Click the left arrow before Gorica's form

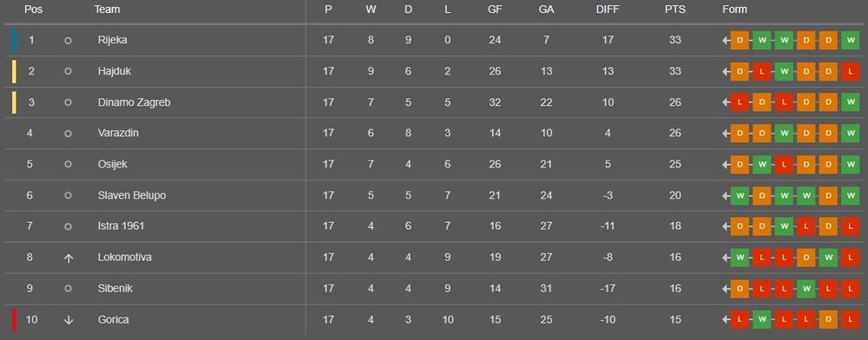(x=726, y=320)
